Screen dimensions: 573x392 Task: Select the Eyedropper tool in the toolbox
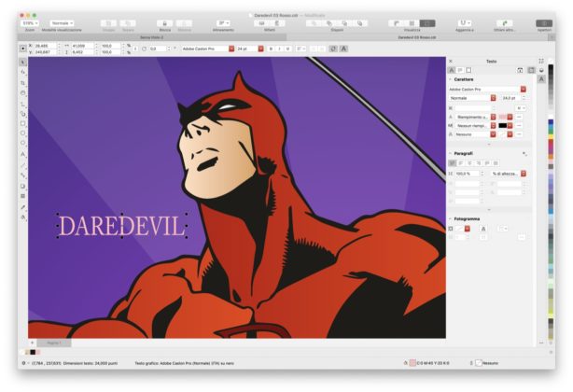click(23, 207)
